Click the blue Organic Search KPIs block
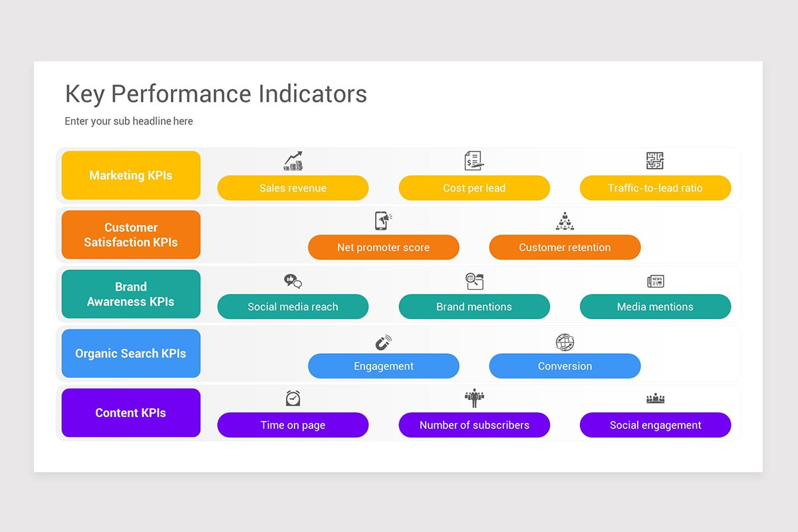Image resolution: width=798 pixels, height=532 pixels. click(131, 353)
